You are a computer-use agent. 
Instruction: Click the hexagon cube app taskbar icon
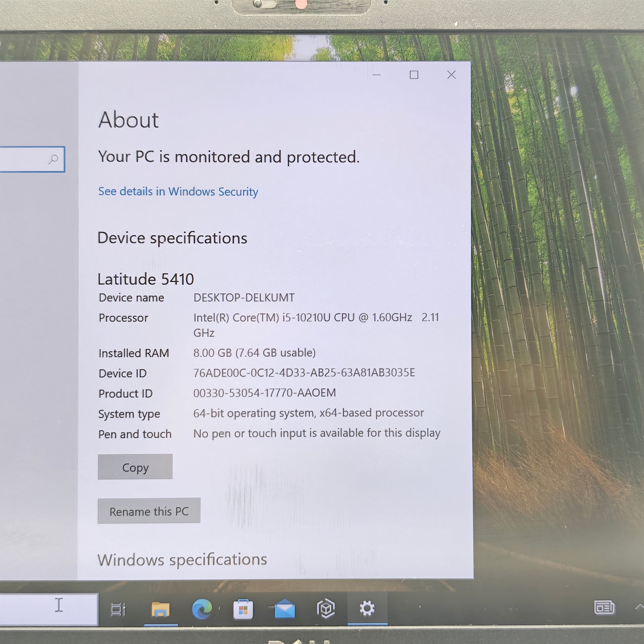[x=326, y=609]
